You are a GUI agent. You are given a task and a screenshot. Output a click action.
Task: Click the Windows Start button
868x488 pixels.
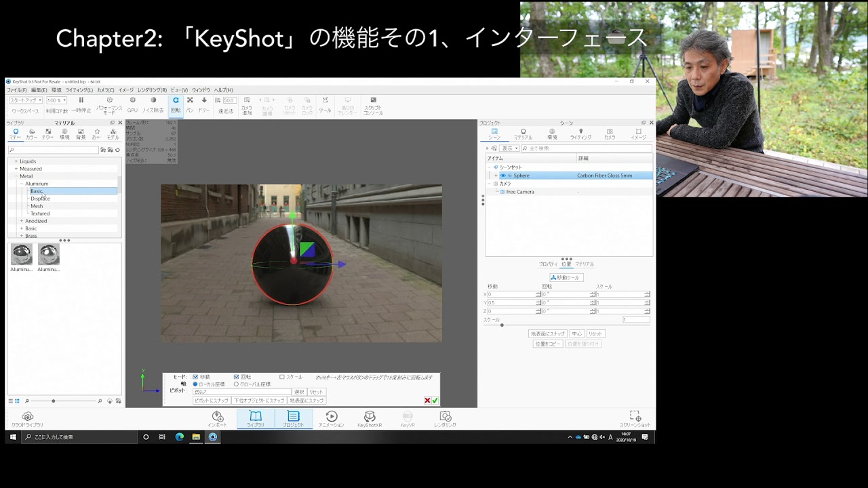tap(12, 437)
